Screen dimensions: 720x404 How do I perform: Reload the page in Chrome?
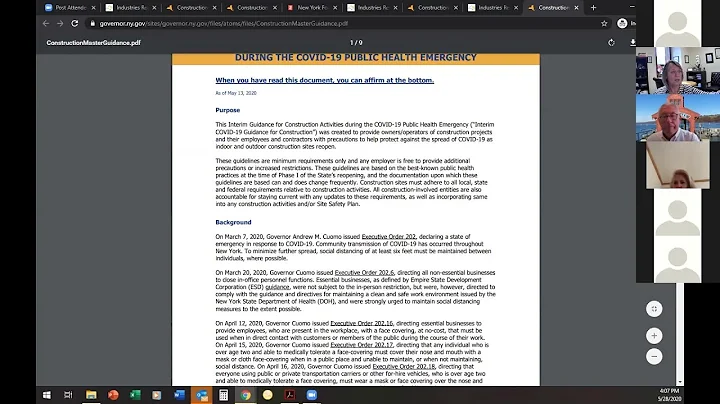74,23
